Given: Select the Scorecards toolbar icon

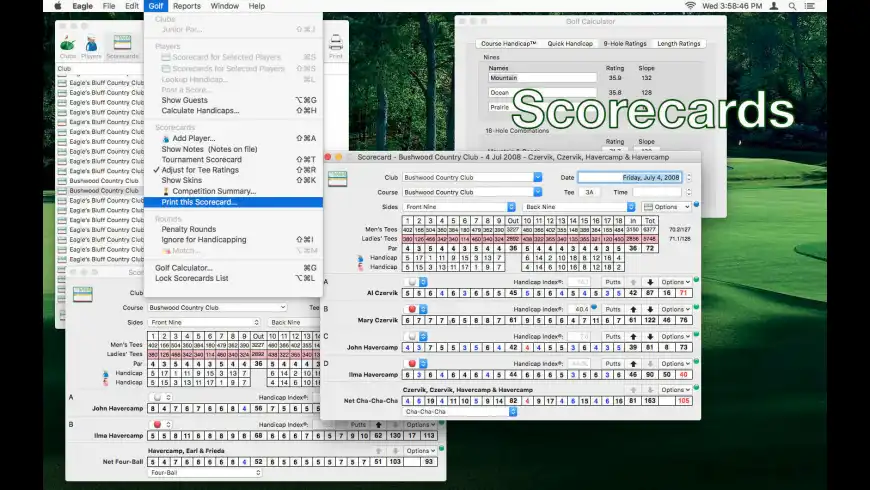Looking at the screenshot, I should 122,47.
